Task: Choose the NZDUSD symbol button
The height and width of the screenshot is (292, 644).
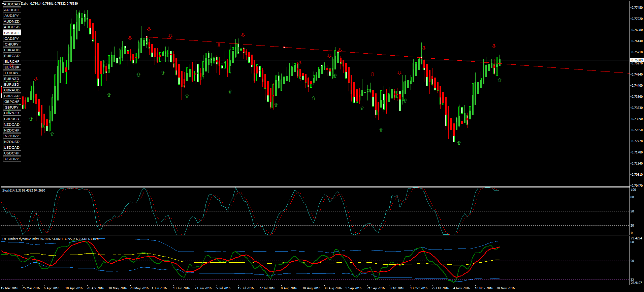Action: click(12, 142)
